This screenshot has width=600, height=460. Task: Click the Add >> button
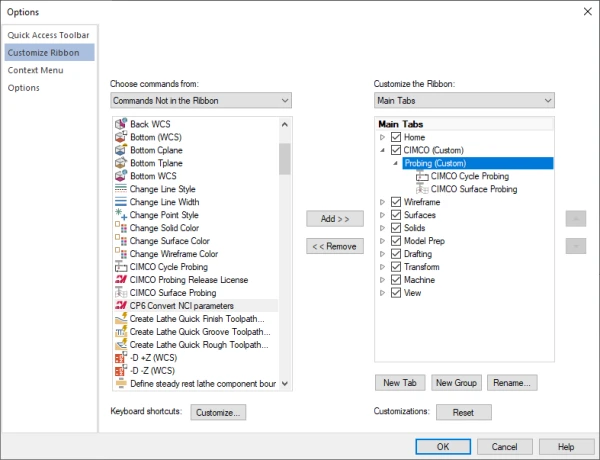pos(330,218)
